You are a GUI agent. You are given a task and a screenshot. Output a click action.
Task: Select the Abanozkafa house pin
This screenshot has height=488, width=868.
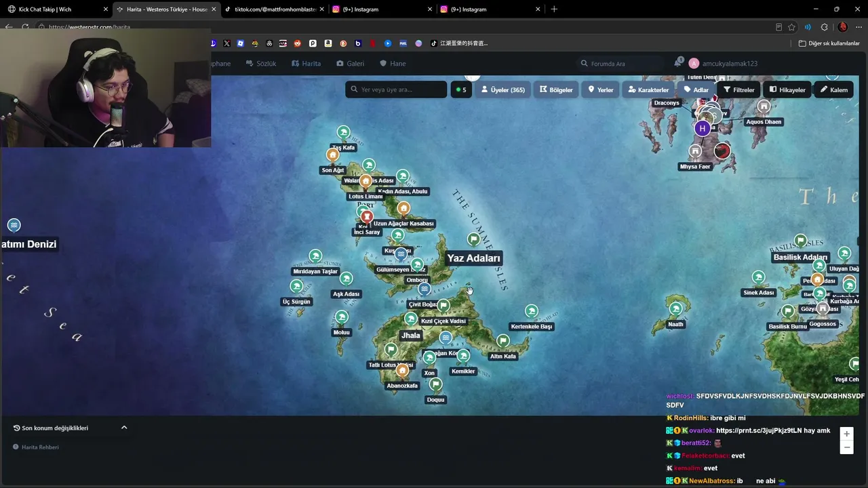403,371
